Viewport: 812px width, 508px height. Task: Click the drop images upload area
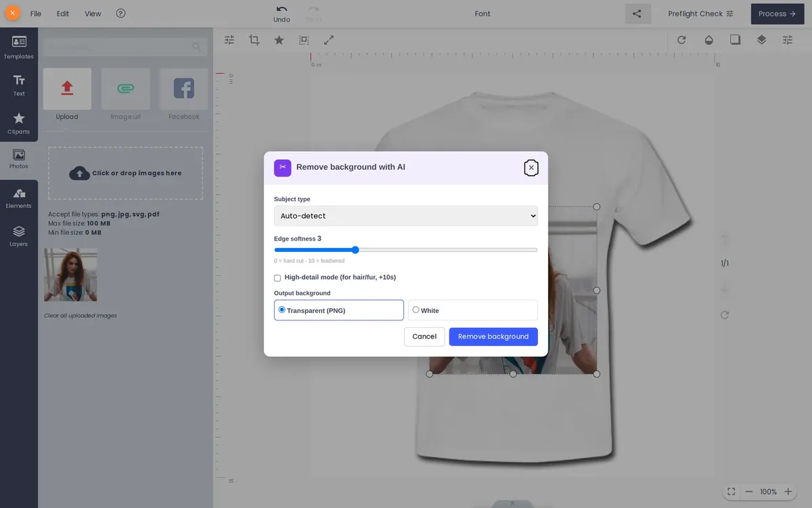tap(125, 173)
